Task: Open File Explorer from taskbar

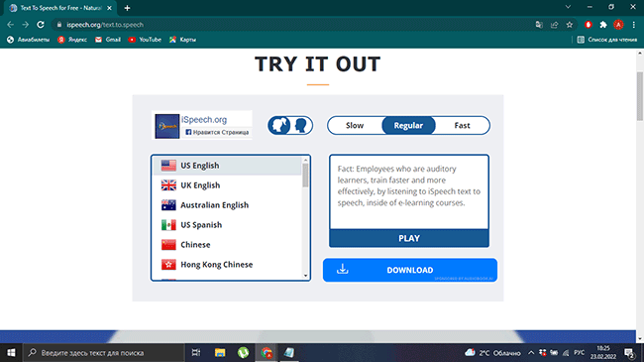Action: pyautogui.click(x=220, y=352)
